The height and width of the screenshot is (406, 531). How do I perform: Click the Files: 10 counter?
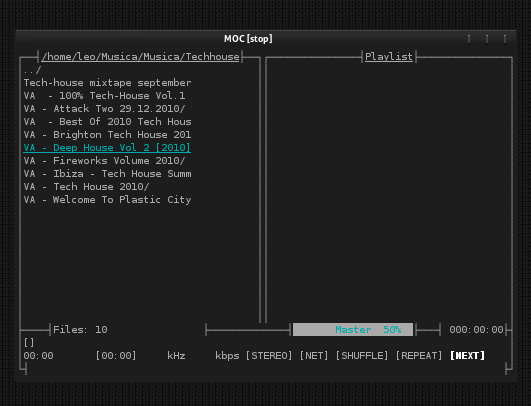(80, 329)
